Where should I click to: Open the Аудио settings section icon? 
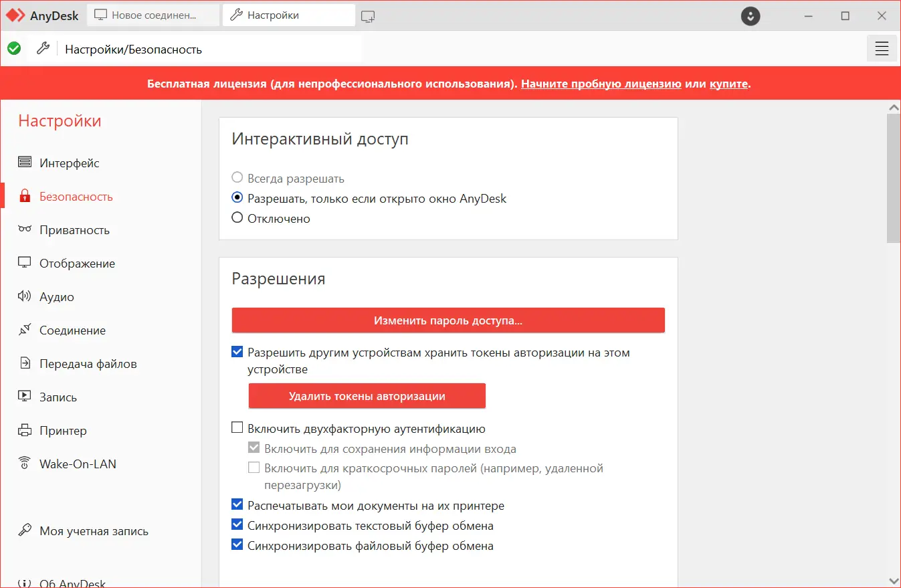[x=24, y=296]
